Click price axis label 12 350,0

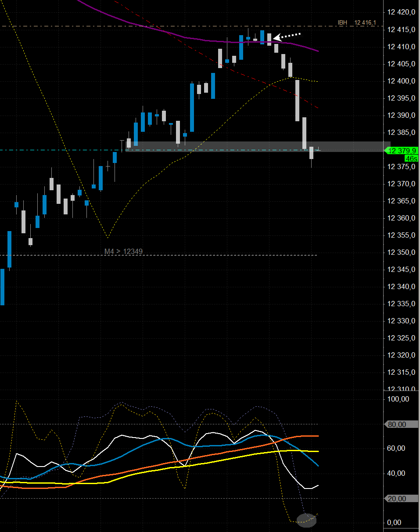click(401, 253)
